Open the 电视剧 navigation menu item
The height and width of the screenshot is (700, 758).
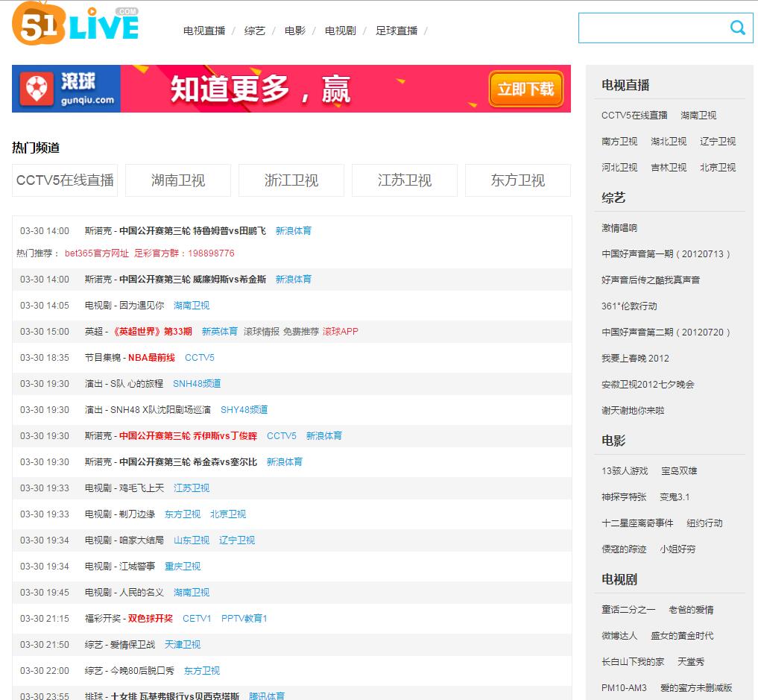click(x=341, y=31)
